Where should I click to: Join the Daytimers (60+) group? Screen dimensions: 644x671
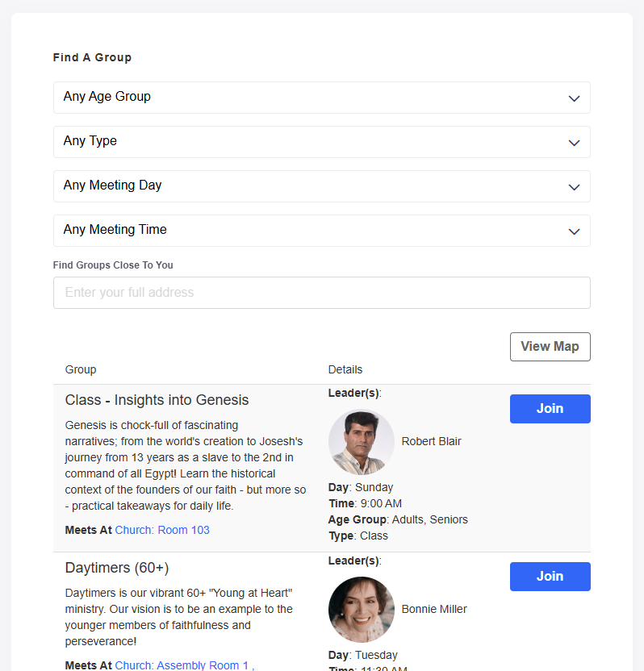[550, 577]
